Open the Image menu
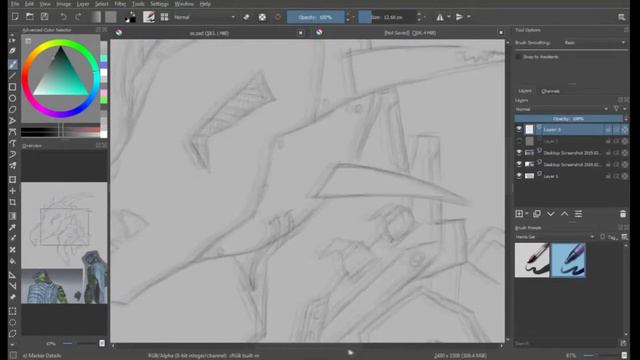This screenshot has width=640, height=360. 63,4
